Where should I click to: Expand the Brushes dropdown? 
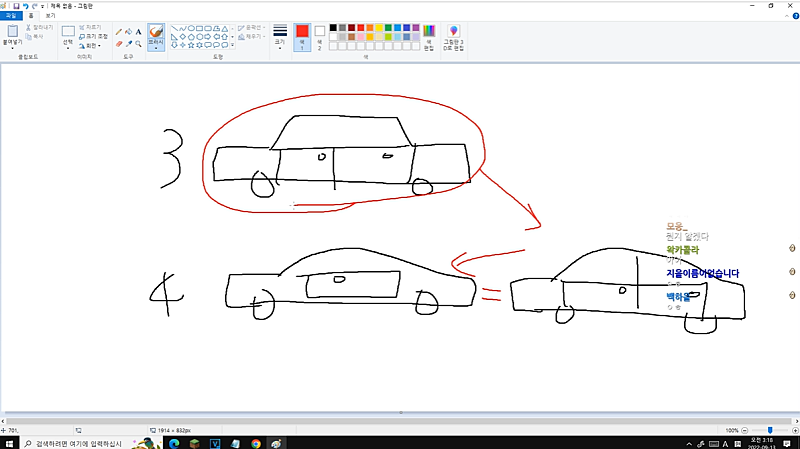pyautogui.click(x=157, y=48)
